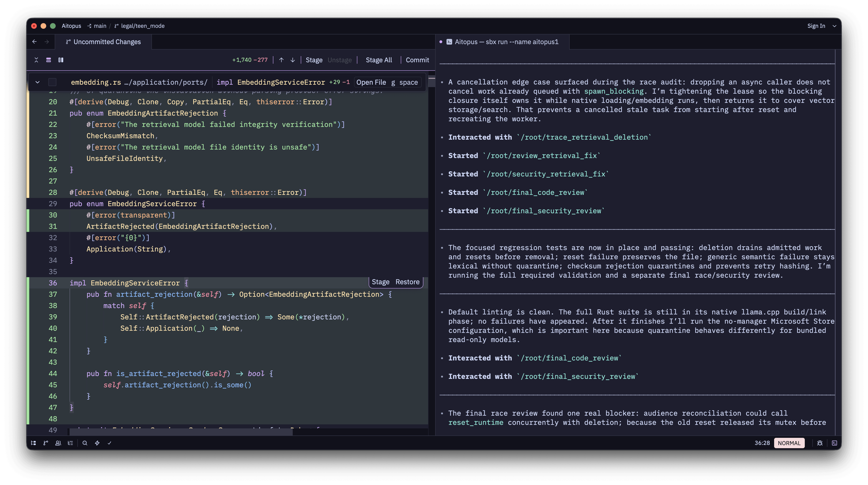Select the Uncommitted Changes tab

point(104,42)
